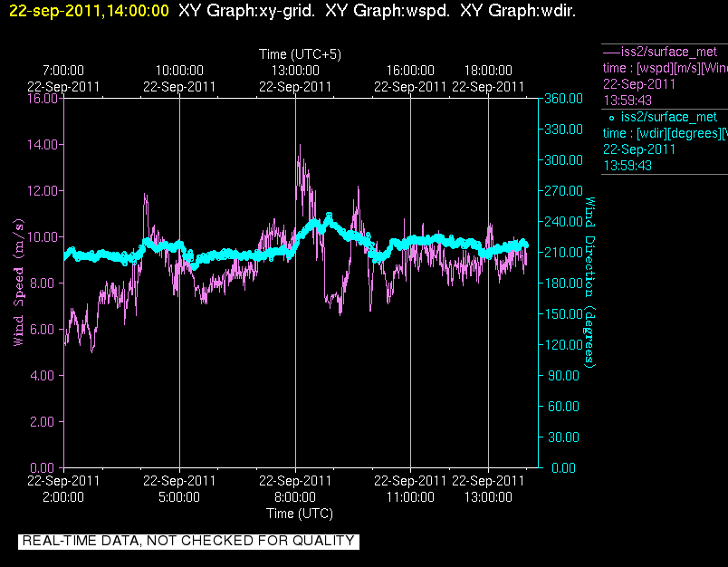The height and width of the screenshot is (567, 728).
Task: Click the 'time : [wdir][degrees]' legend line
Action: (x=665, y=133)
